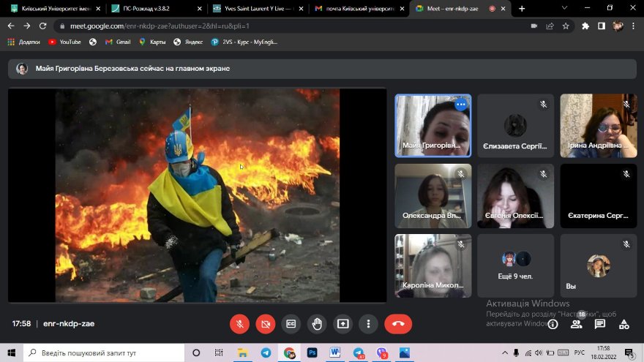Click the present screen button
644x362 pixels.
(x=342, y=323)
